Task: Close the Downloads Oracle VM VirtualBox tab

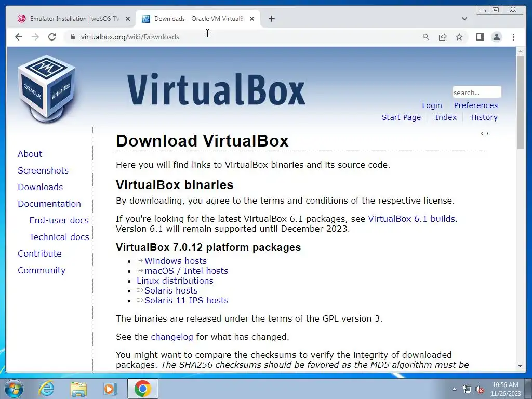Action: (x=252, y=19)
